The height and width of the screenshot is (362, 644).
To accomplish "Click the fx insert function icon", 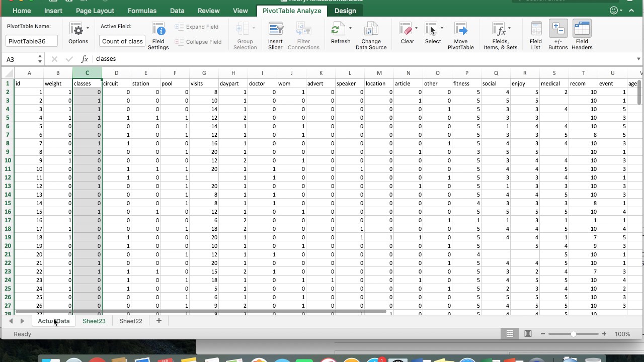I will [x=85, y=59].
